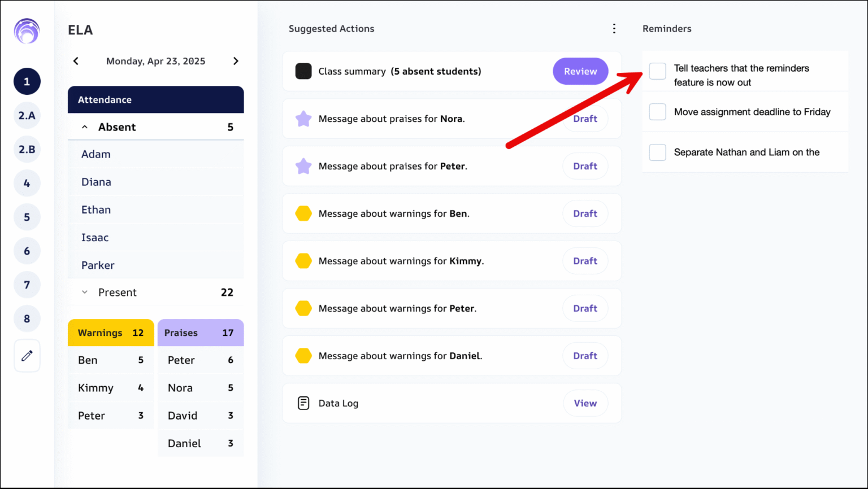The width and height of the screenshot is (868, 489).
Task: Click the yellow hexagon icon beside Ben's warning
Action: coord(303,213)
